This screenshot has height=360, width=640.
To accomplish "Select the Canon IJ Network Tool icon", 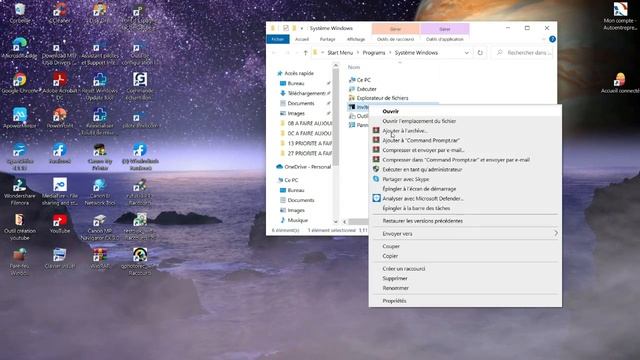I will point(100,192).
